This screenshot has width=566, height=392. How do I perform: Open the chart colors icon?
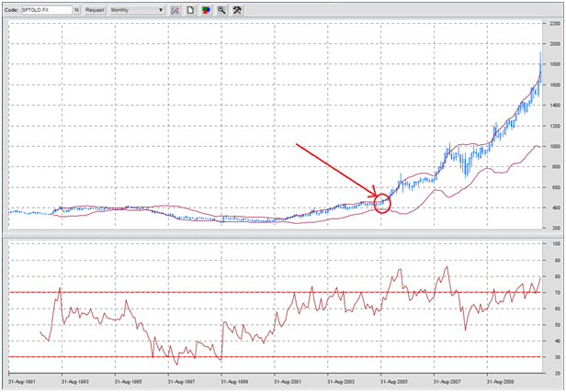click(206, 10)
